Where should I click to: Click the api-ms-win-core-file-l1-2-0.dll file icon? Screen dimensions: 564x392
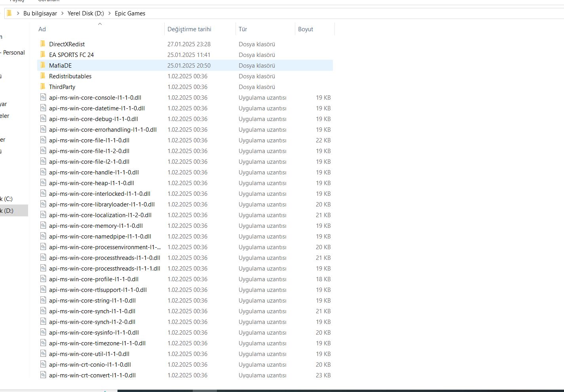pos(43,151)
